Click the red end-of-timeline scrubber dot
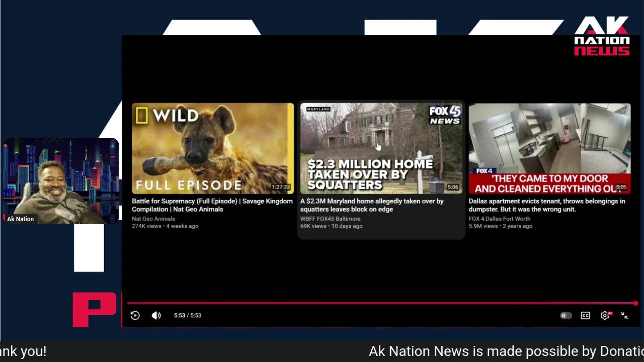 635,303
